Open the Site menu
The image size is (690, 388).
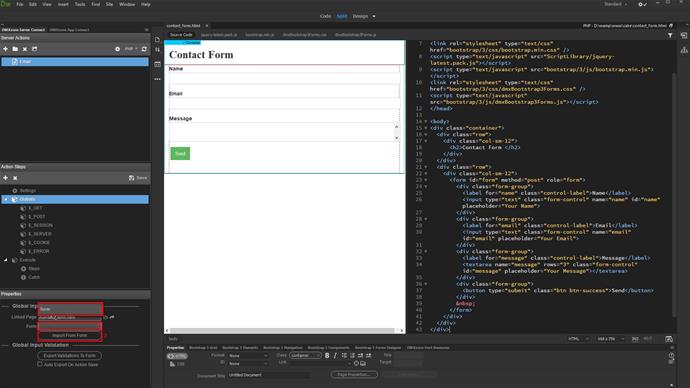(109, 4)
